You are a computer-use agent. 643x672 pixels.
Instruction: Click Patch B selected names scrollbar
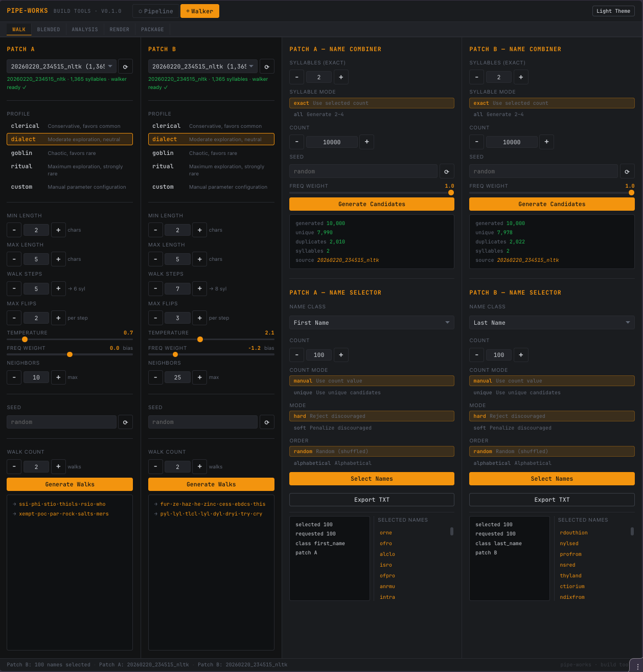[632, 532]
